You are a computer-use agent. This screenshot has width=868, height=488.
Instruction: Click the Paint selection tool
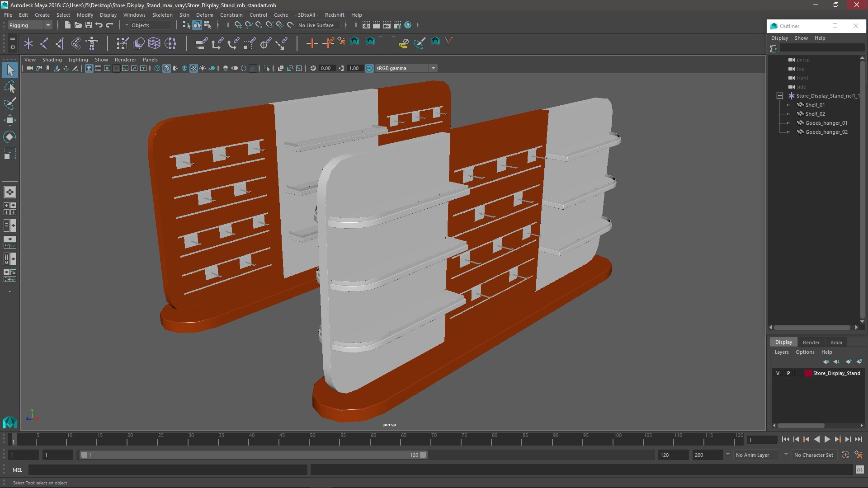point(9,103)
